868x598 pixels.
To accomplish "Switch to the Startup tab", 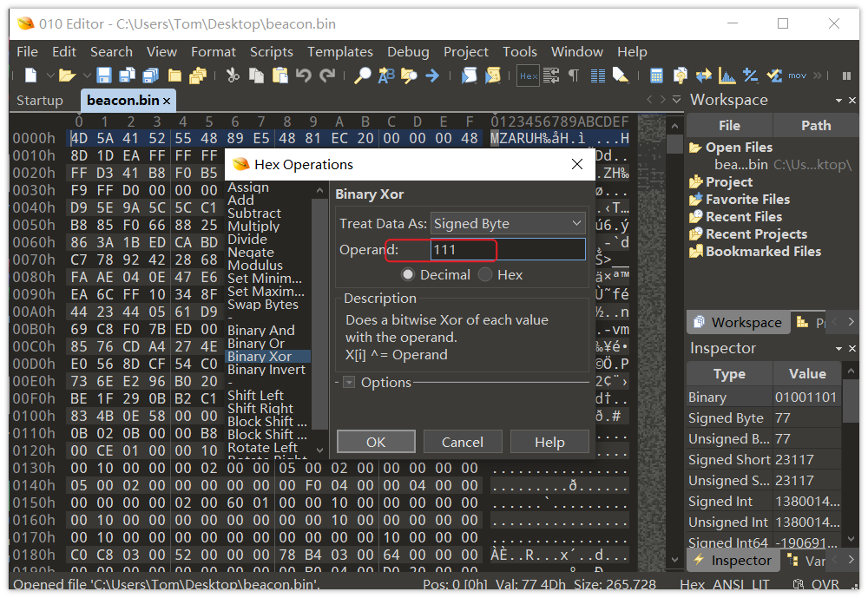I will 40,100.
